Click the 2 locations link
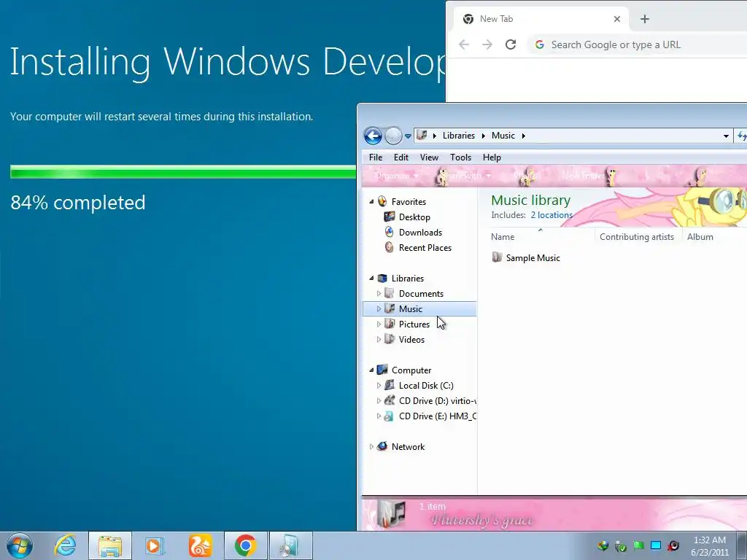This screenshot has width=747, height=560. pos(551,215)
